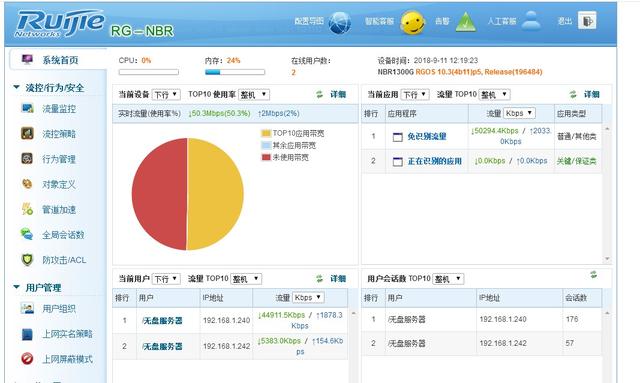Click the 防攻击/ACL shield icon
This screenshot has height=383, width=640.
(27, 260)
